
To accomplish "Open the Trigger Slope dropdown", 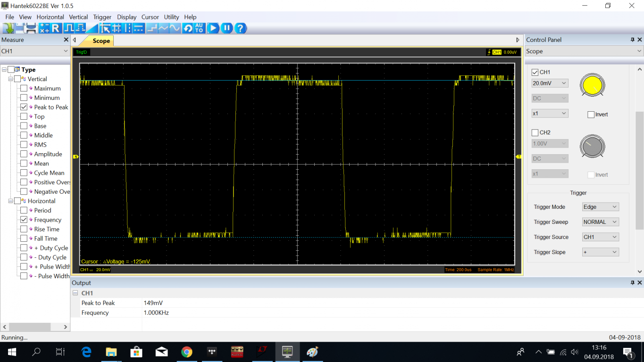I will click(x=600, y=252).
